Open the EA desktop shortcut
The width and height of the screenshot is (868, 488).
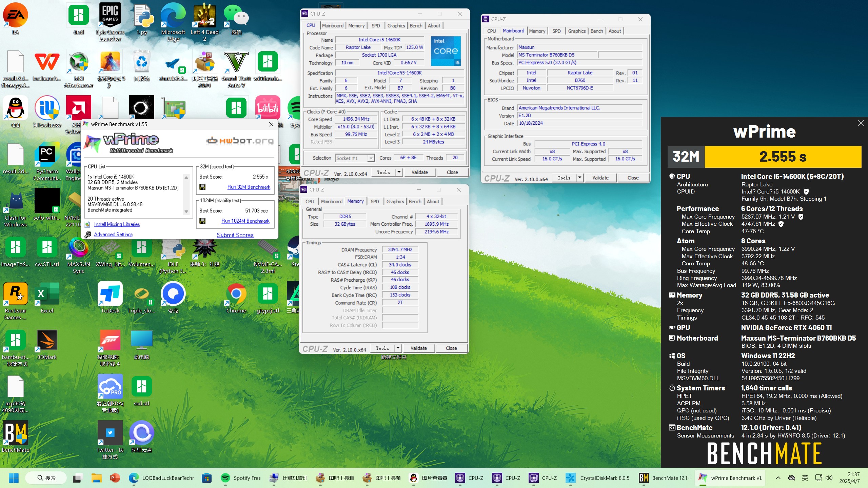[x=16, y=19]
